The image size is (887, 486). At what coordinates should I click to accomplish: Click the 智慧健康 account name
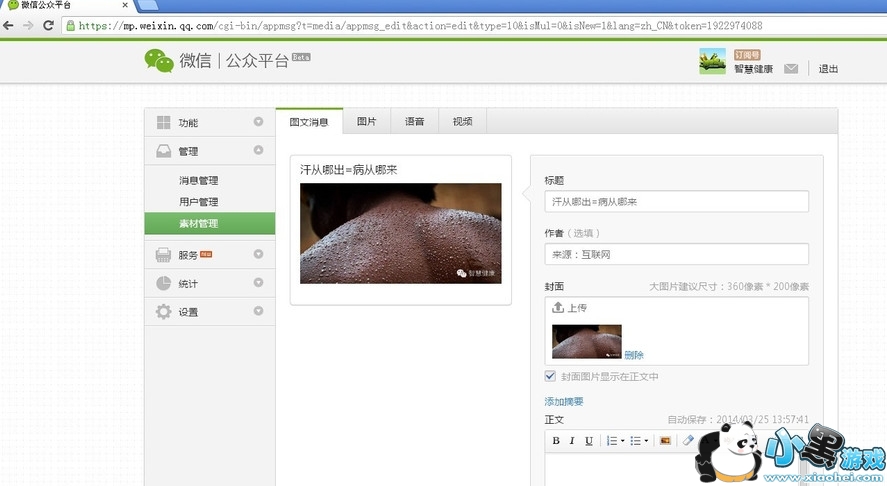coord(753,68)
